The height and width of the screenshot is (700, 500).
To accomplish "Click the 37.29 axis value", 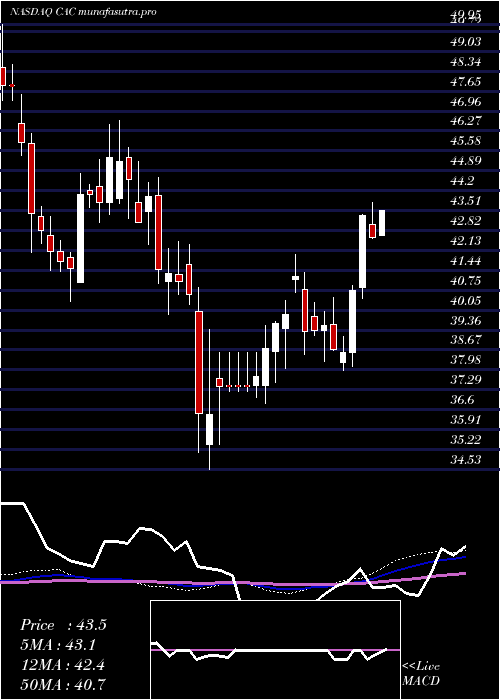I will 466,380.
